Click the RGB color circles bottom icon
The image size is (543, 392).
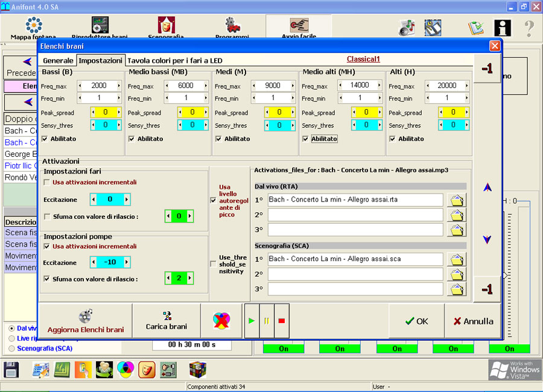[125, 370]
